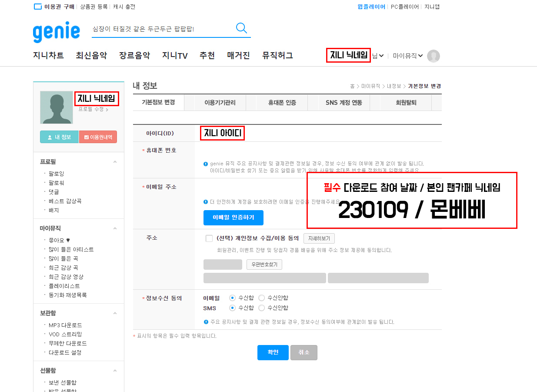Open 팔로잉 in sidebar

coord(57,174)
